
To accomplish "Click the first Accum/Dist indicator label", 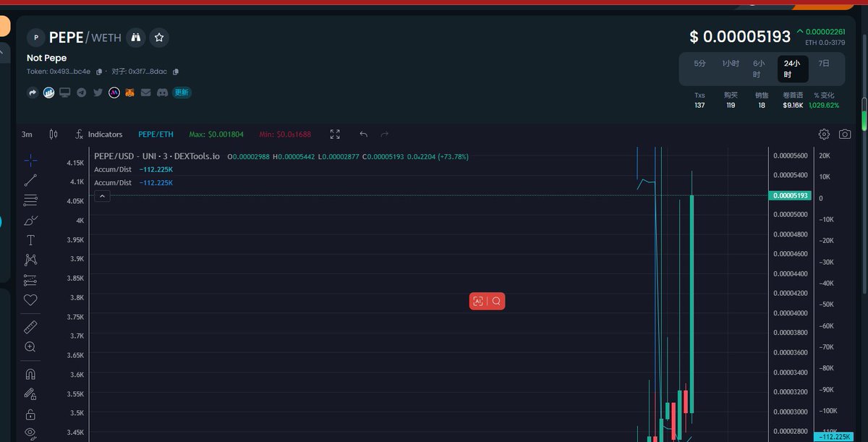I will coord(113,169).
